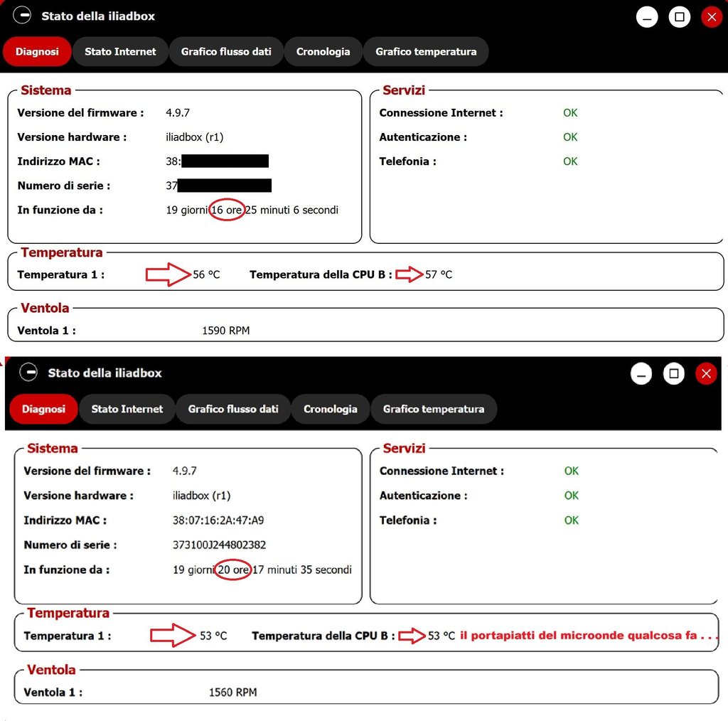Open the Stato Internet tab in the top window

[120, 52]
